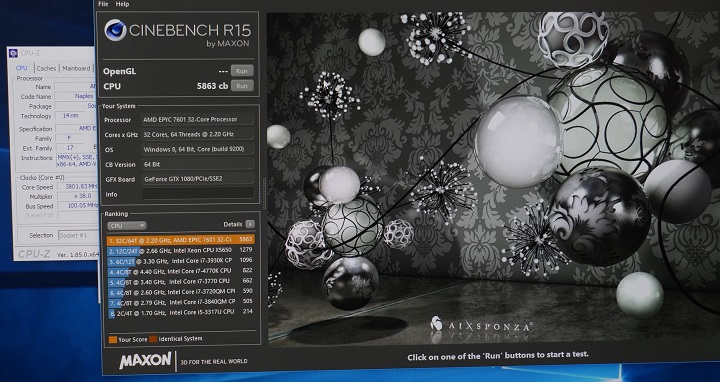Switch to the Mainboard tab in CPU-Z
The height and width of the screenshot is (382, 720).
point(76,68)
